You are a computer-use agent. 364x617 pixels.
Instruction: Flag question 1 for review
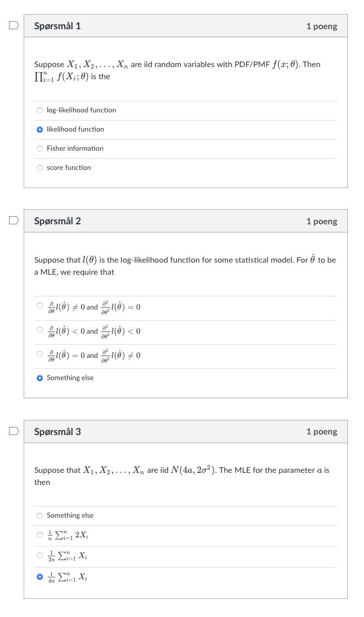coord(14,24)
